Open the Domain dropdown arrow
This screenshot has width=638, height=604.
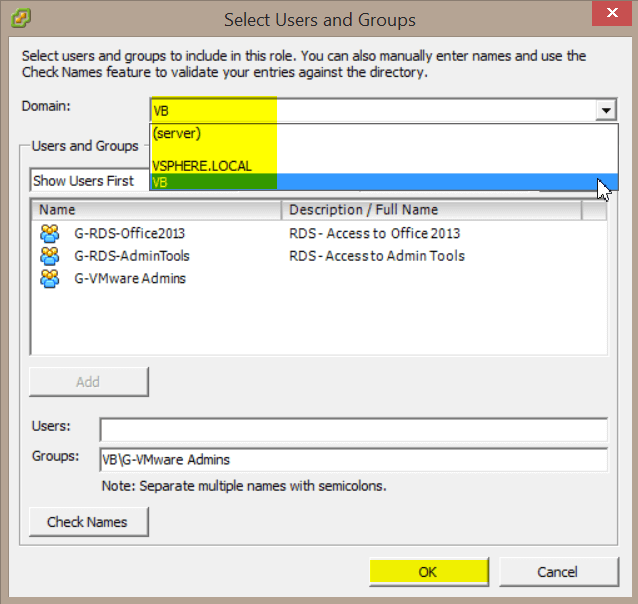[x=606, y=110]
